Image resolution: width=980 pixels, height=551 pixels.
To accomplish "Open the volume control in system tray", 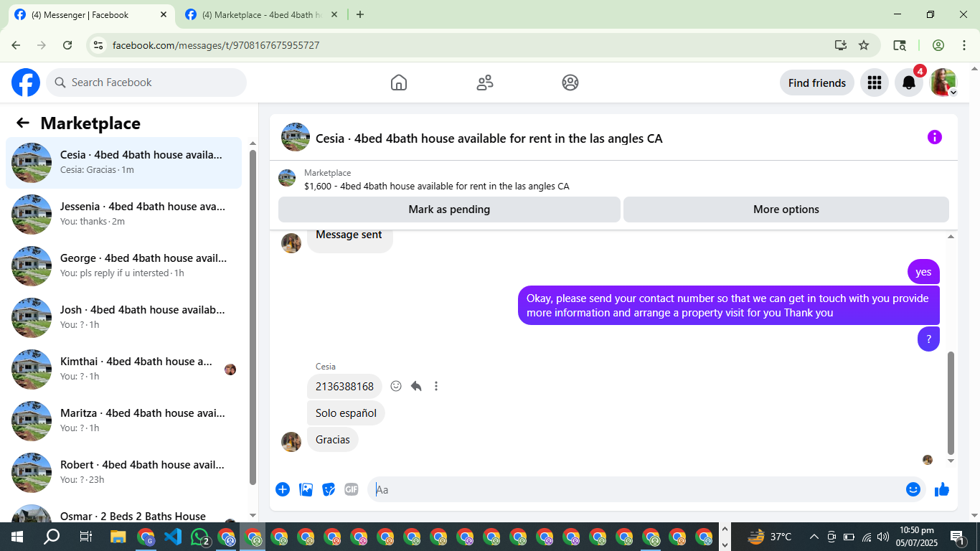I will [883, 537].
